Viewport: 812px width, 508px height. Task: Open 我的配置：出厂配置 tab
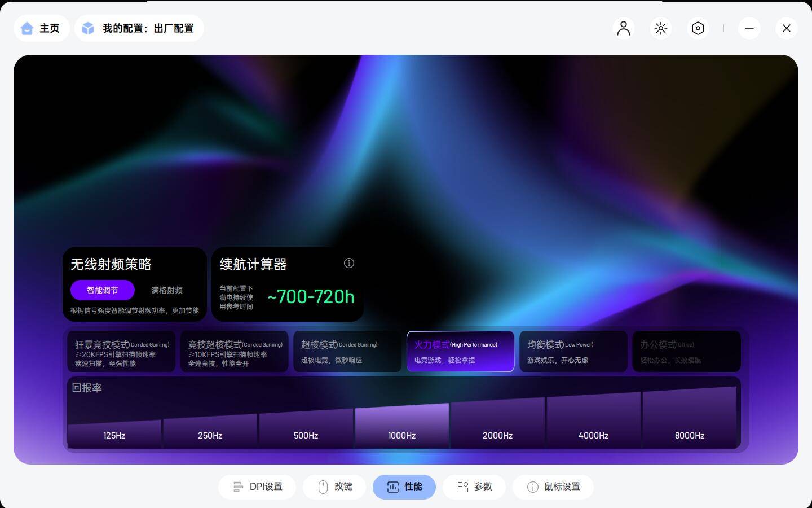click(139, 28)
